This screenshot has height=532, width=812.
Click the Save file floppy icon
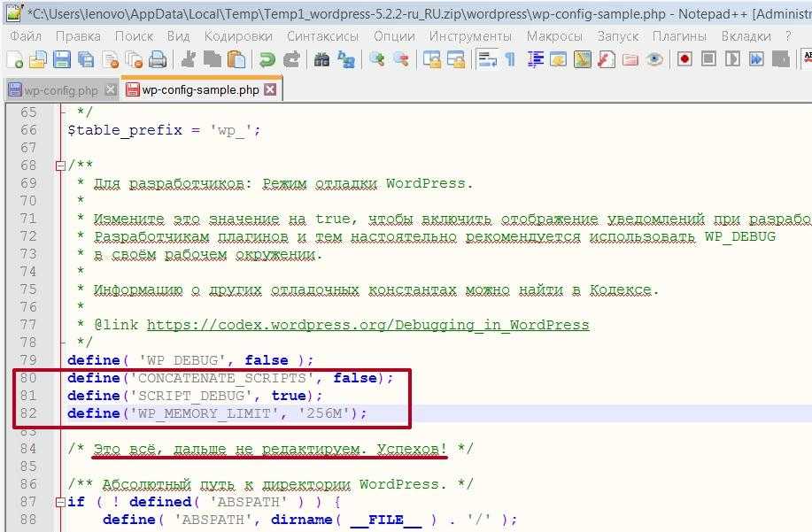coord(62,59)
